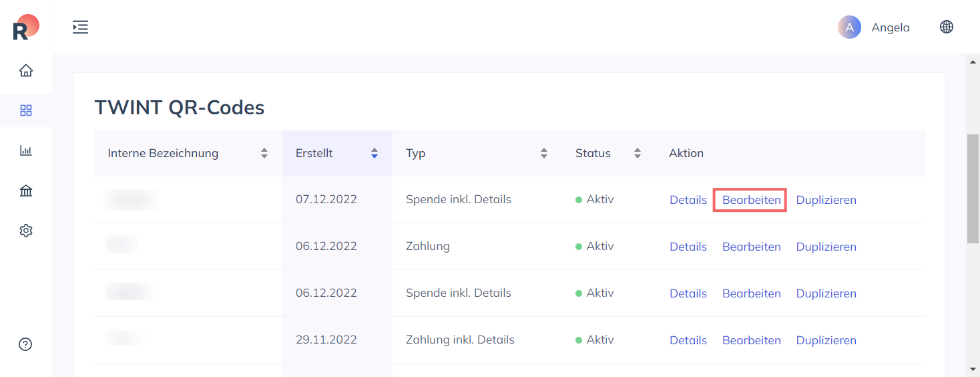Click Duplizieren for the 07.12.2022 row
Image resolution: width=980 pixels, height=377 pixels.
826,200
